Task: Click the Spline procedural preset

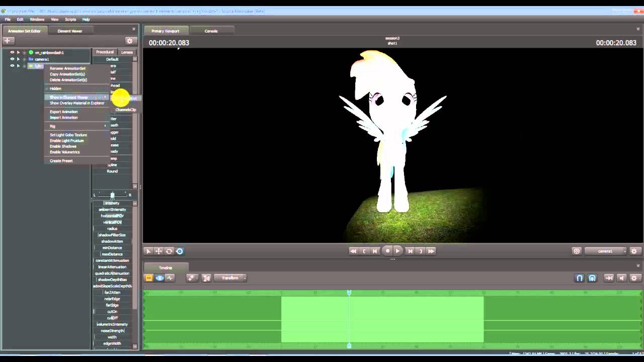Action: tap(112, 165)
